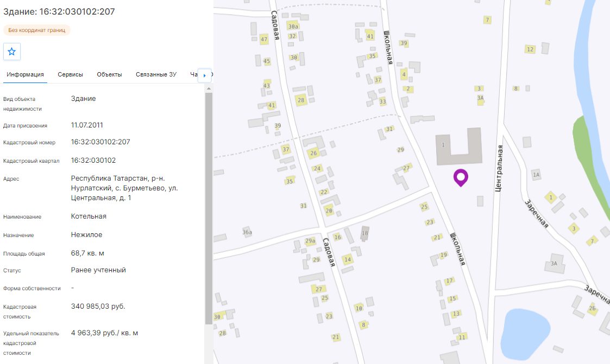Image resolution: width=610 pixels, height=364 pixels.
Task: Click the Кадастровый квартал value 16:32:030102
Action: pyautogui.click(x=93, y=161)
